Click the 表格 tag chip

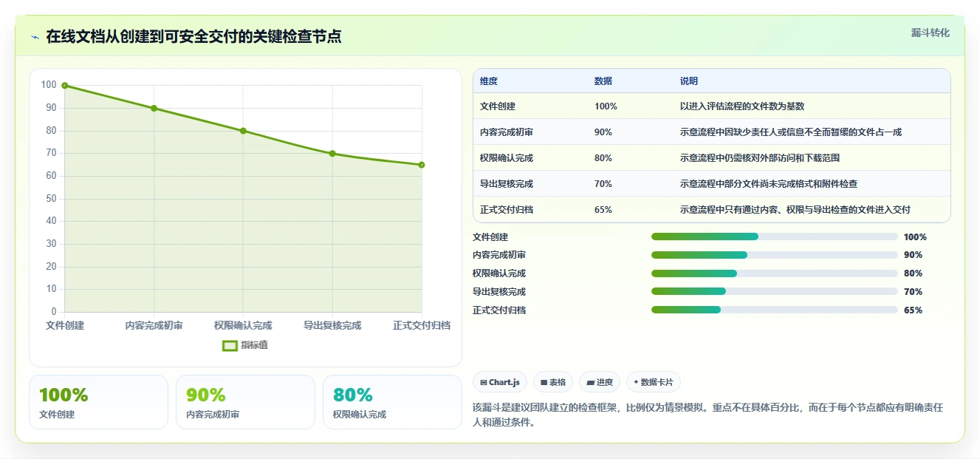(x=553, y=382)
